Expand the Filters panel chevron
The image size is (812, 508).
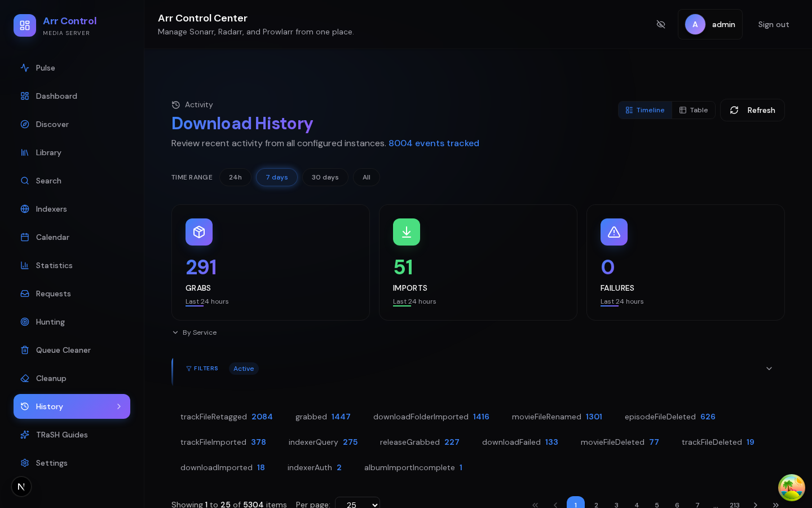[769, 369]
